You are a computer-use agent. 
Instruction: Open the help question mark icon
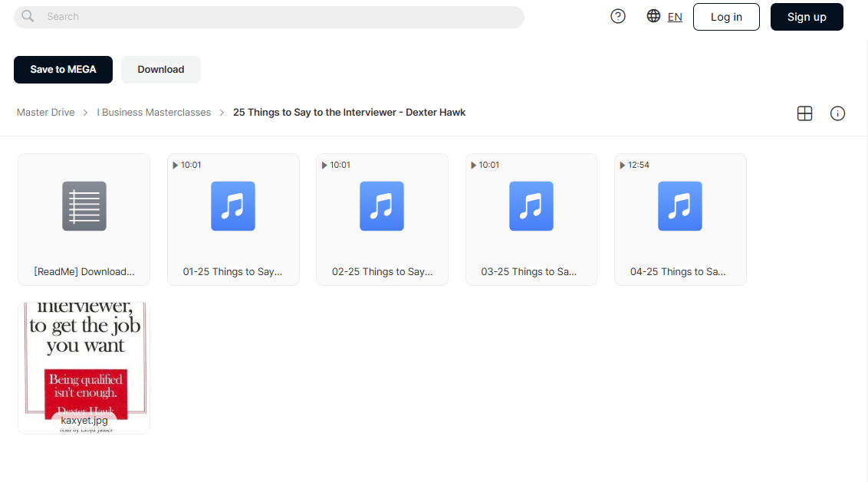point(618,17)
